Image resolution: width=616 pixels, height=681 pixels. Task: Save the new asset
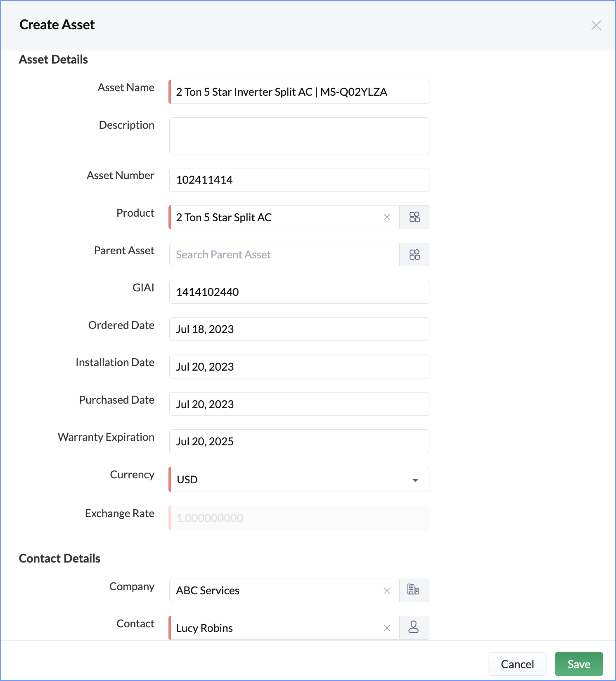click(x=579, y=664)
